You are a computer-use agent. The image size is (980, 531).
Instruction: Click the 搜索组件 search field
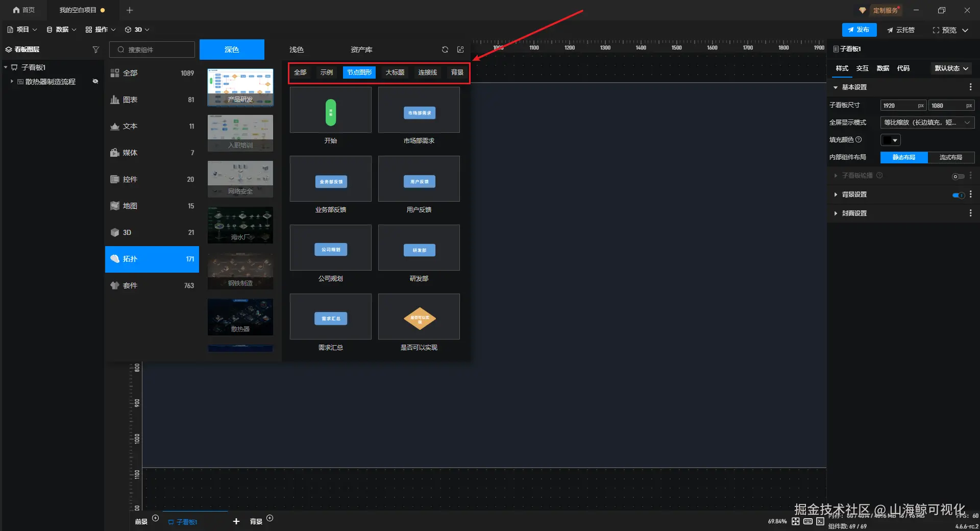click(152, 50)
